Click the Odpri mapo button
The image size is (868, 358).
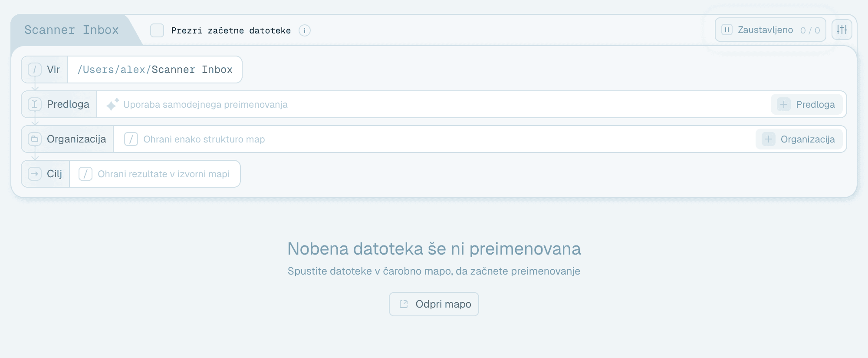434,304
